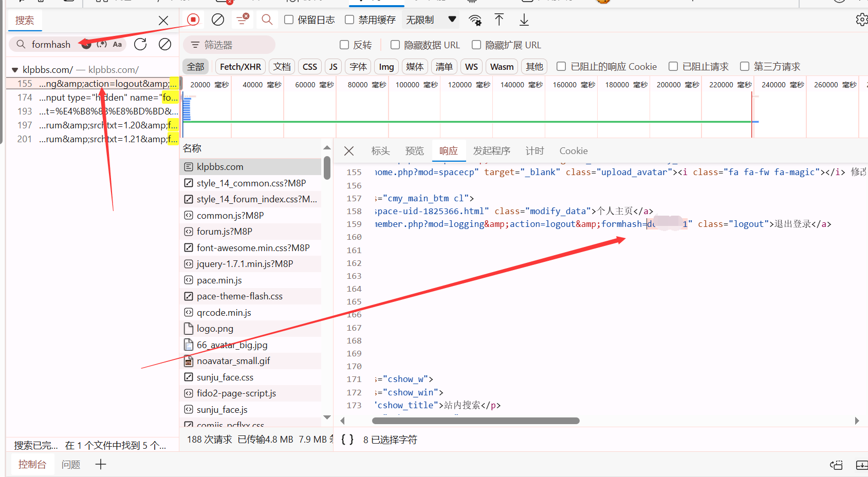Check the 隐藏扩展 URL checkbox

[x=476, y=45]
